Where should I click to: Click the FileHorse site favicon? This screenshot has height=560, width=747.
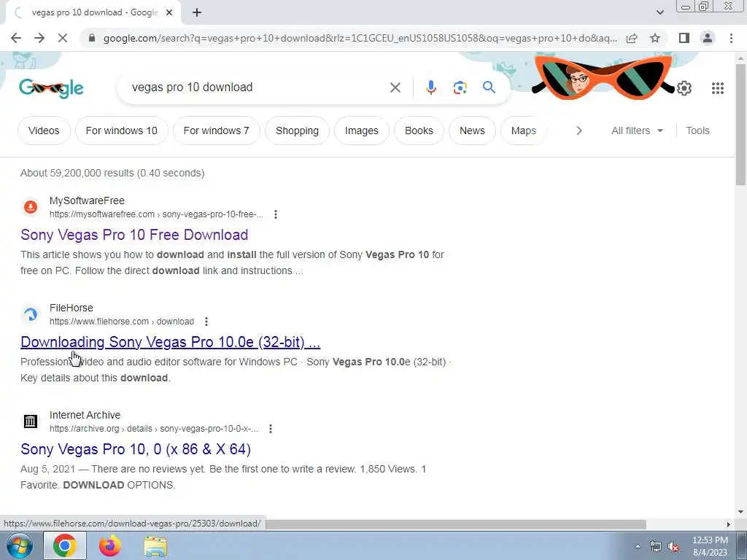pos(31,314)
